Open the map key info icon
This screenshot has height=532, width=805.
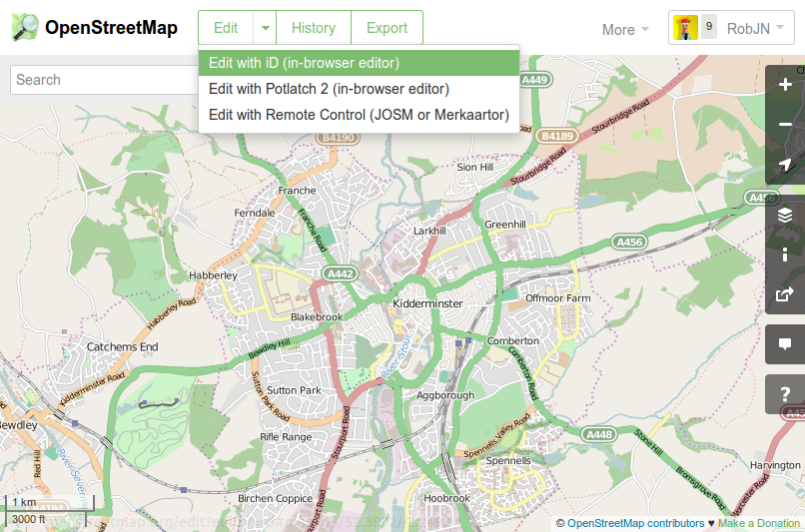[x=785, y=255]
